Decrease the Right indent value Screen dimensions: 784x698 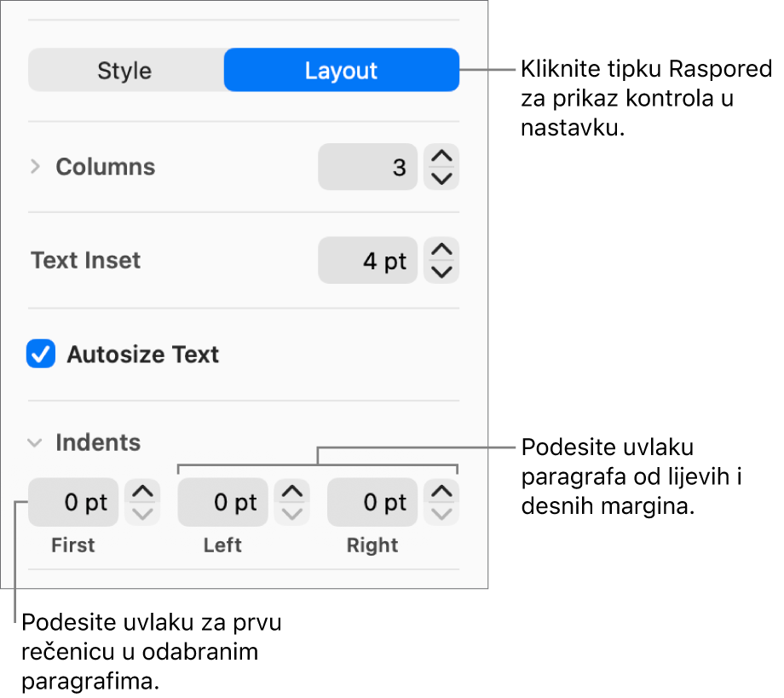(x=441, y=513)
